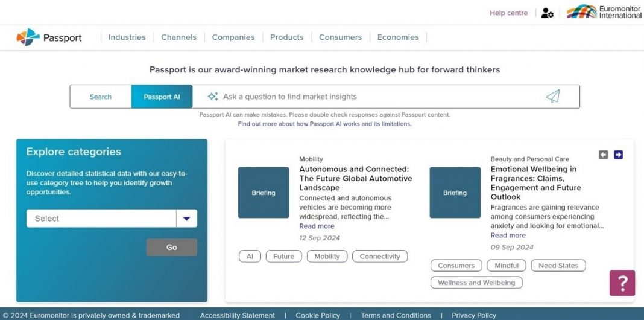Click the Mobility category label above briefing
Image resolution: width=644 pixels, height=320 pixels.
311,159
